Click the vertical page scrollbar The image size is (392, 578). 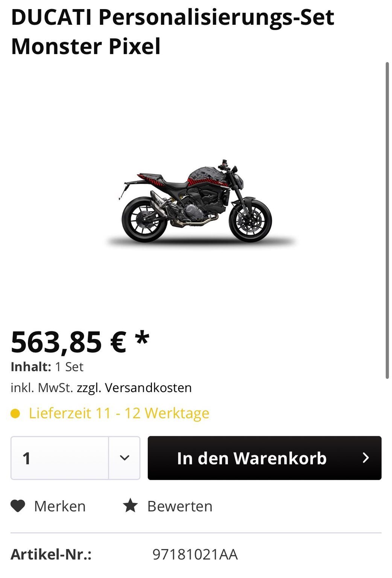(387, 221)
